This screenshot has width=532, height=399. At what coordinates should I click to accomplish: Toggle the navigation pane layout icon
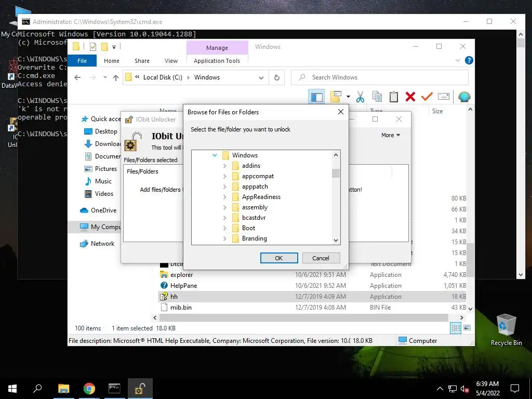316,97
